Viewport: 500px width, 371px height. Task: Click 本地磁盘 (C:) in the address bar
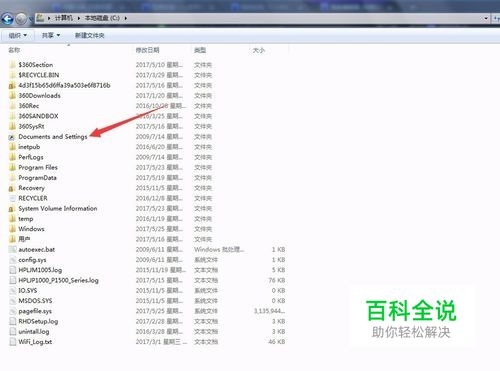pyautogui.click(x=102, y=18)
